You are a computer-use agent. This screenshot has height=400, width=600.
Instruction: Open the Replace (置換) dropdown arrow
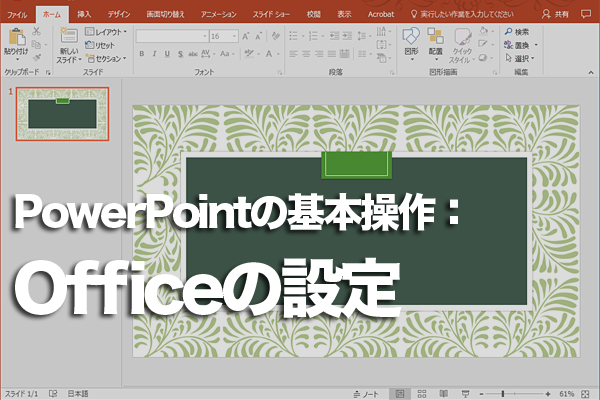(x=536, y=45)
